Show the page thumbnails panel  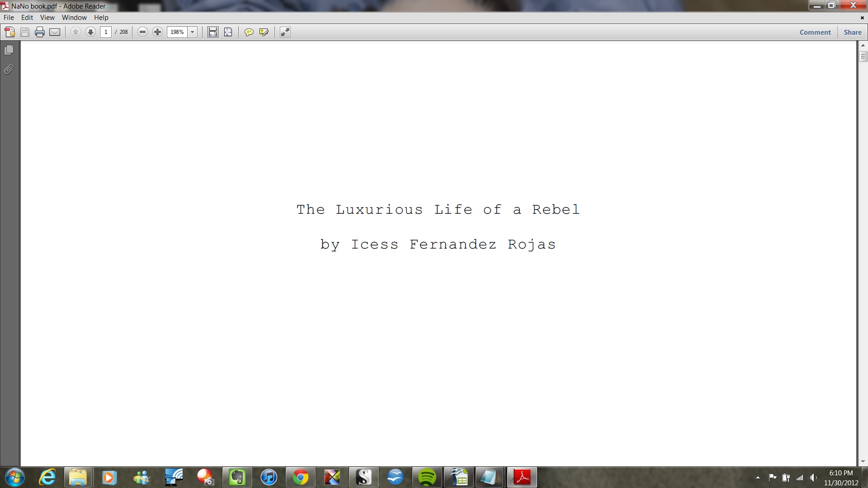9,50
